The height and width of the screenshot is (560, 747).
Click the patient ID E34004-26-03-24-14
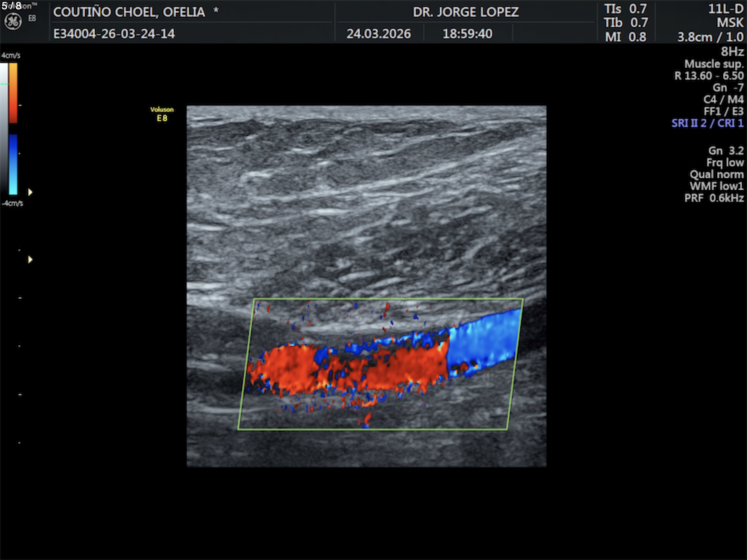pyautogui.click(x=114, y=34)
